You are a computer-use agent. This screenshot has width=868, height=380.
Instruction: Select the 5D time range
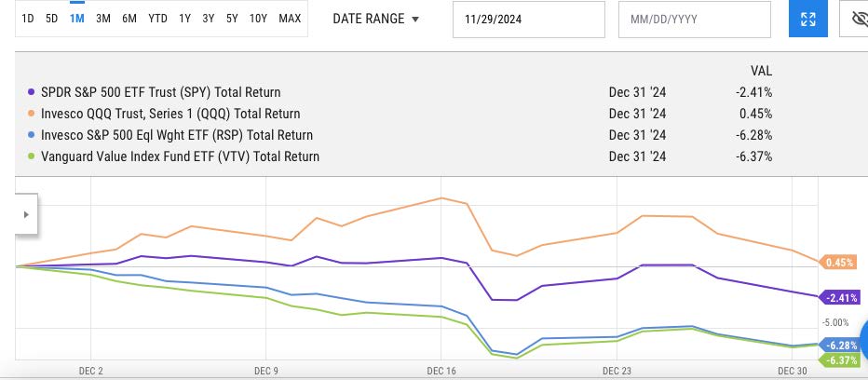[51, 19]
